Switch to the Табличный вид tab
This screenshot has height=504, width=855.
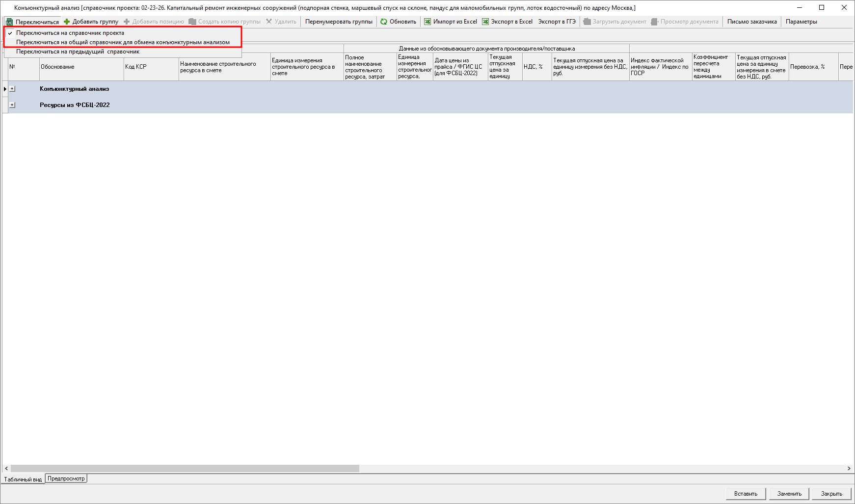[x=23, y=479]
